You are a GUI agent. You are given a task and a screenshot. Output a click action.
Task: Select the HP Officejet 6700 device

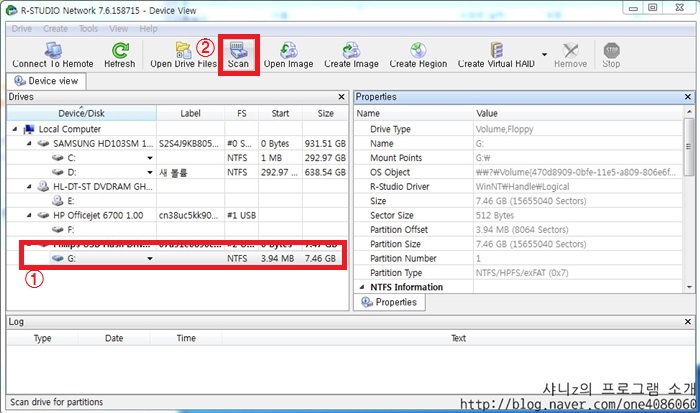(x=98, y=215)
